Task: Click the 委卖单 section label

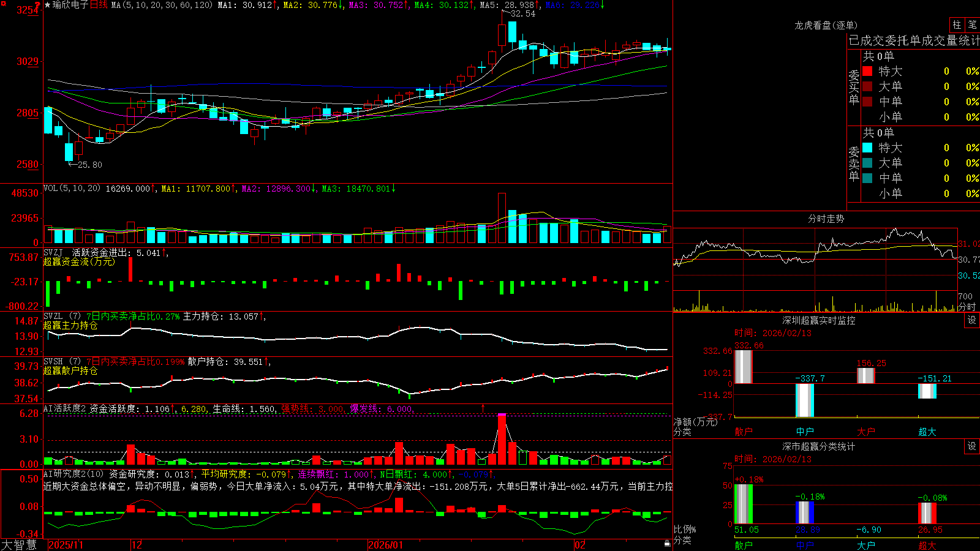Action: click(854, 163)
